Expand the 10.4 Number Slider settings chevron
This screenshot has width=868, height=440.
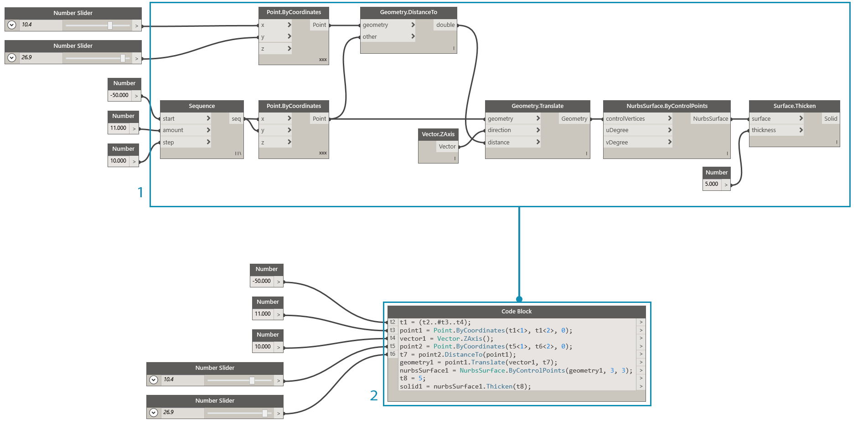click(11, 25)
